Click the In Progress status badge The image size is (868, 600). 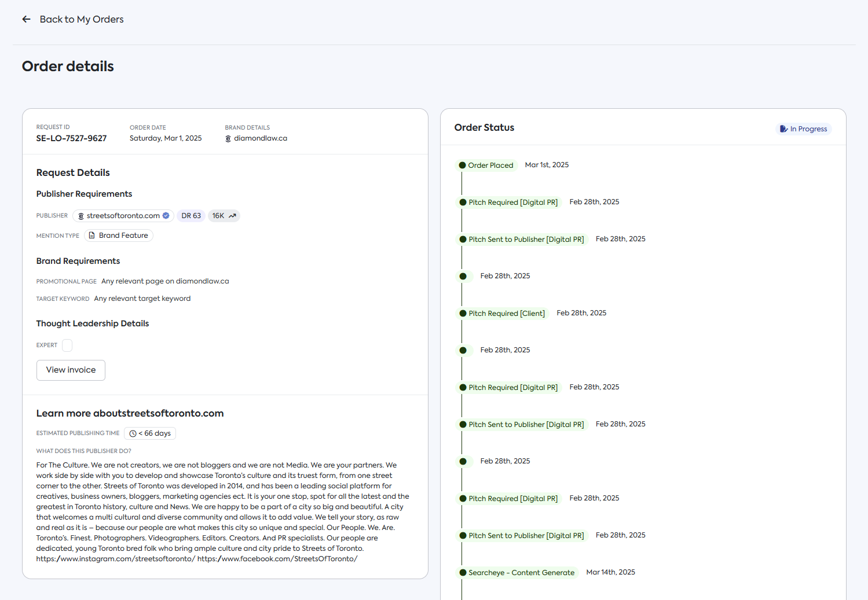(x=804, y=129)
